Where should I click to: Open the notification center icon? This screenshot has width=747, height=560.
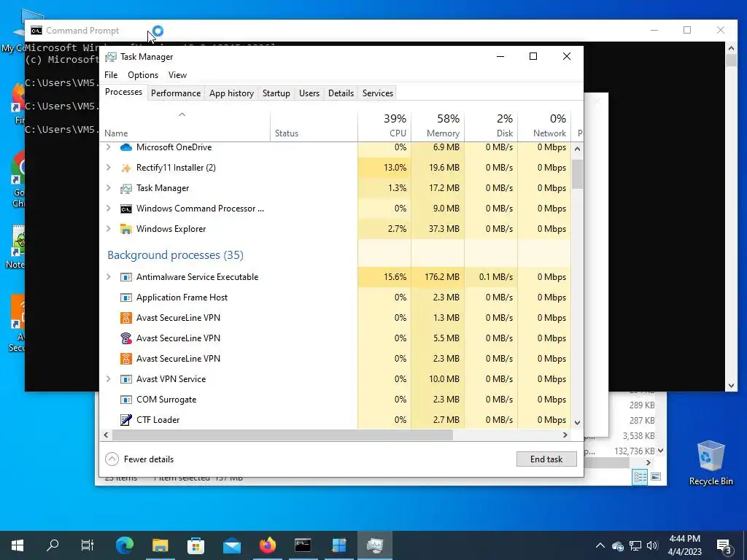point(724,545)
